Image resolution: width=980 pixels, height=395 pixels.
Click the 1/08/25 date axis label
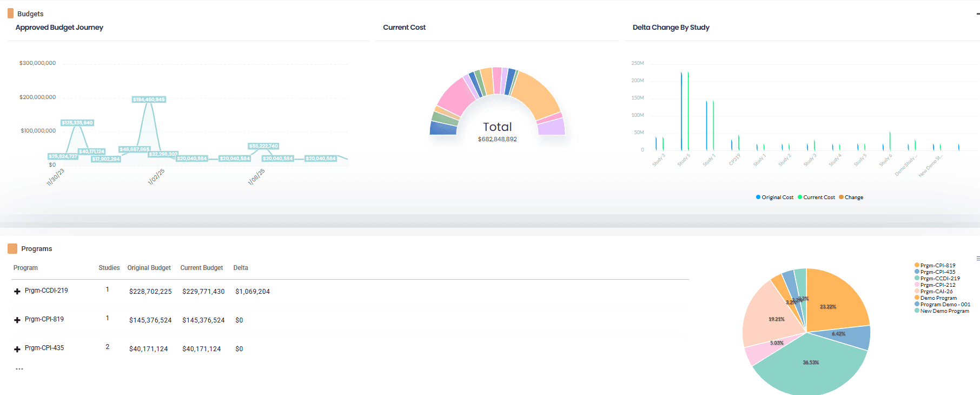click(x=256, y=177)
